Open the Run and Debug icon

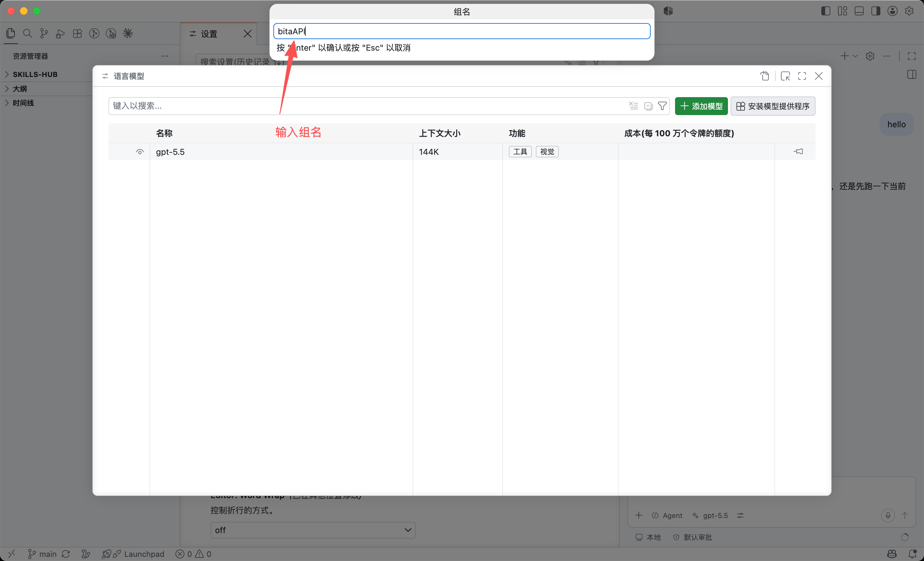(x=60, y=34)
